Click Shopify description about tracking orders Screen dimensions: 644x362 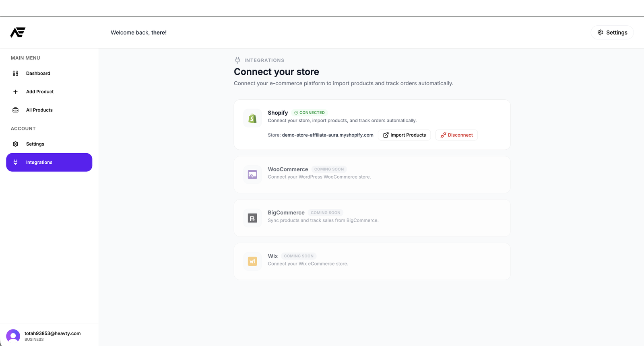pos(342,121)
